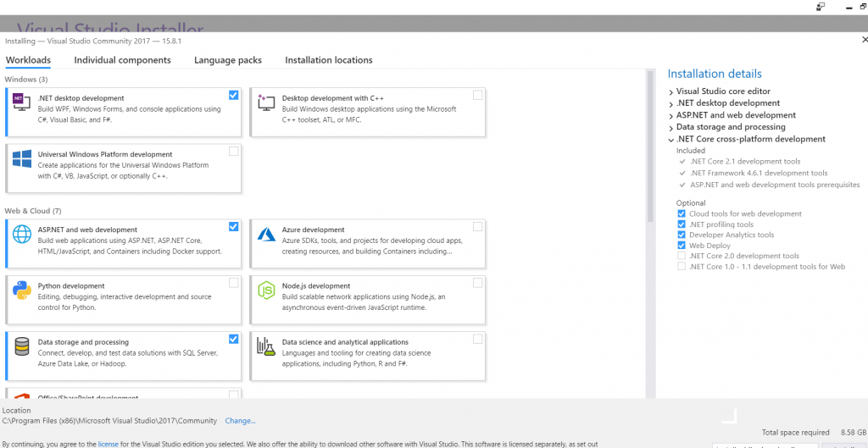Viewport: 868px width, 448px height.
Task: Open the Language packs tab
Action: coord(227,60)
